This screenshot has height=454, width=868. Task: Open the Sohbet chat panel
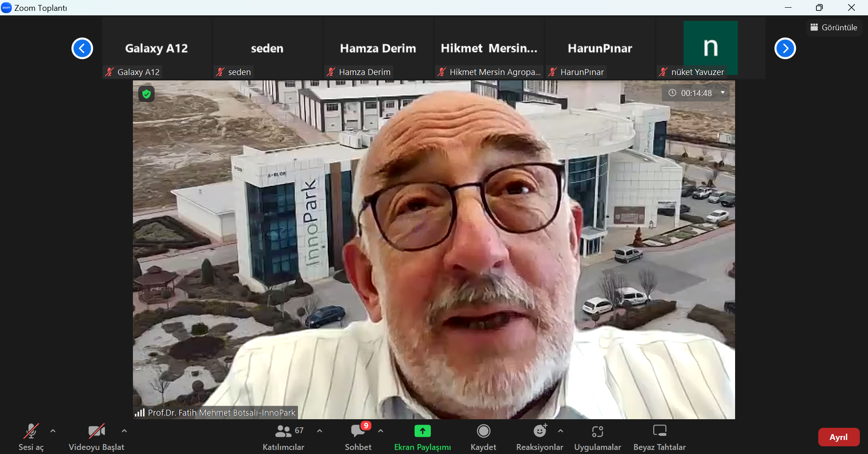358,436
